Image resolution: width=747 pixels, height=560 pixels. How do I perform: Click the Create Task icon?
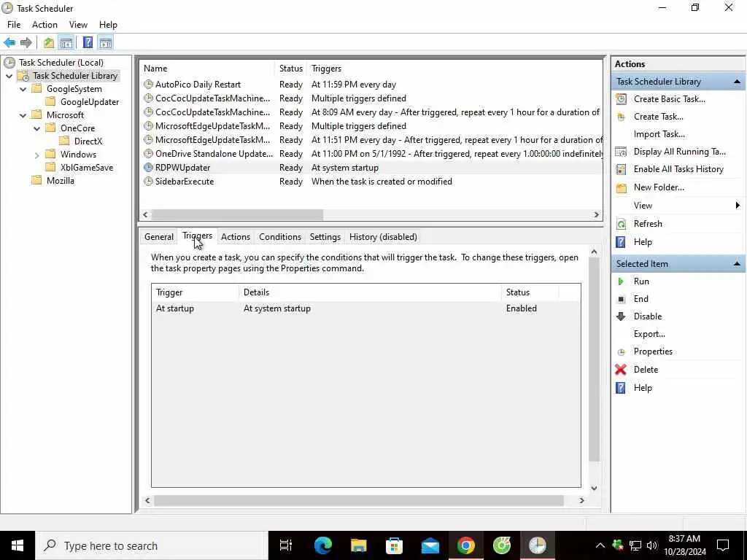[x=622, y=117]
